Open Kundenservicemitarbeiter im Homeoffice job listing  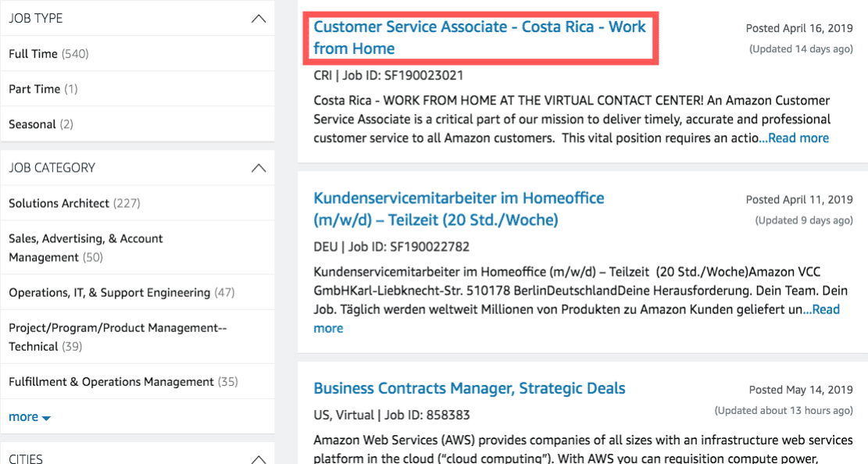[x=459, y=209]
